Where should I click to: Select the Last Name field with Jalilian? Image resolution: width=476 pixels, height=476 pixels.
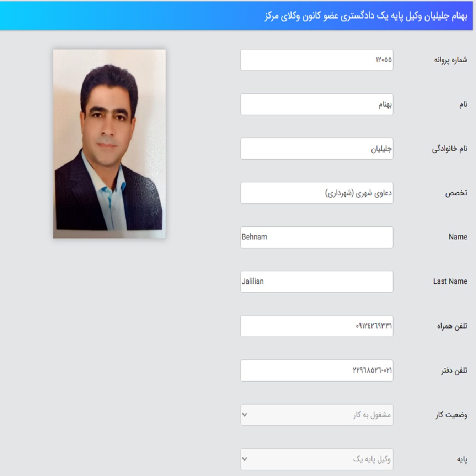coord(317,282)
